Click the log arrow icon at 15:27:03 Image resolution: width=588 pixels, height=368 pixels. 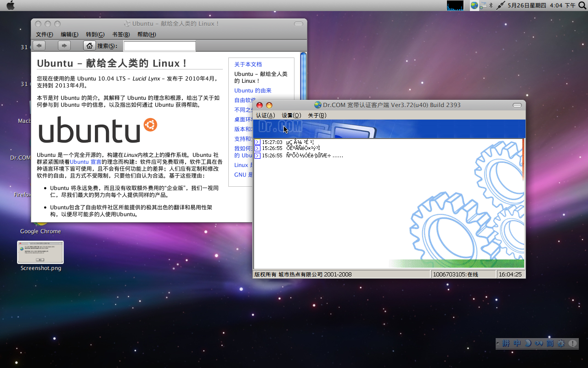(x=257, y=142)
